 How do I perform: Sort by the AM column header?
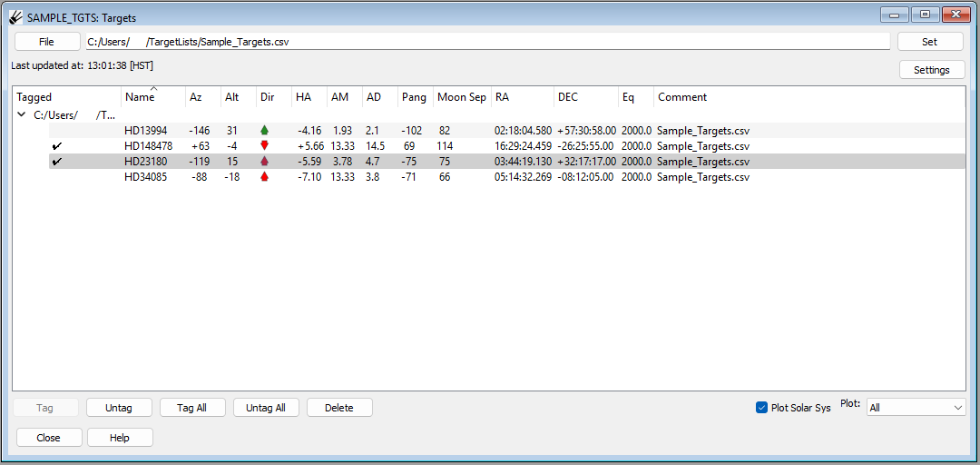pyautogui.click(x=345, y=97)
